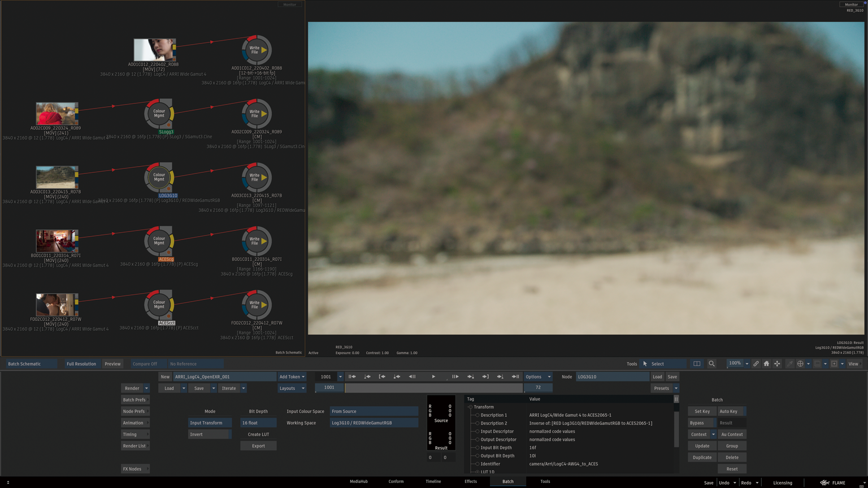
Task: Select the LOG3G10 Colour Mgmt node
Action: point(159,177)
